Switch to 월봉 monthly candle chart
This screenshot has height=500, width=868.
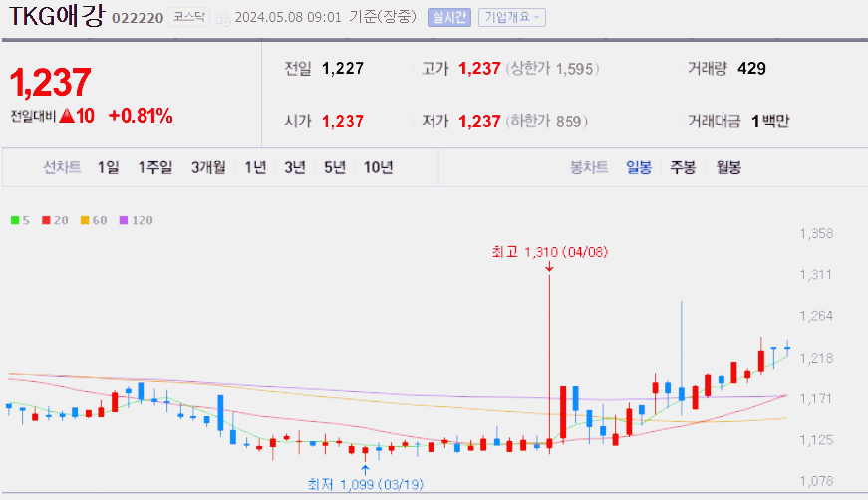click(x=728, y=167)
